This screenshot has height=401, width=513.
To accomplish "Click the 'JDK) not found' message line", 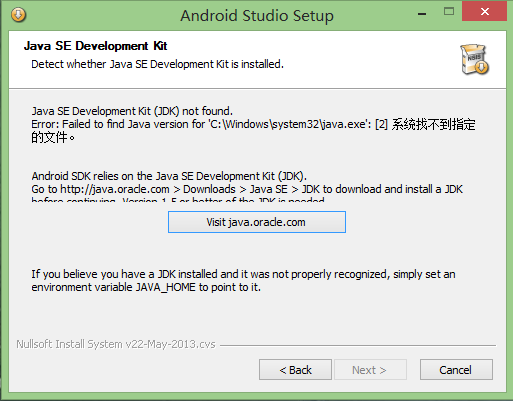I will point(132,111).
